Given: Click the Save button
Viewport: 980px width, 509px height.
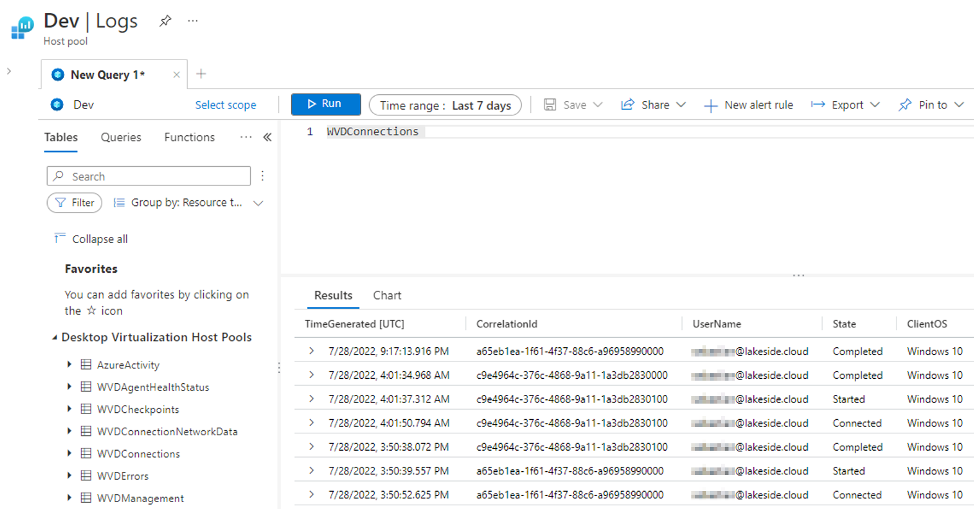Looking at the screenshot, I should [x=565, y=105].
